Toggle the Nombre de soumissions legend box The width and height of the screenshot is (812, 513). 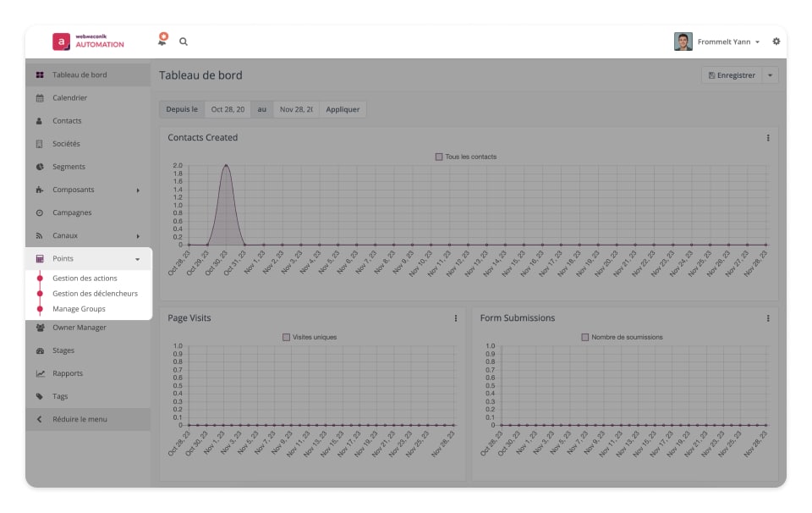point(585,337)
